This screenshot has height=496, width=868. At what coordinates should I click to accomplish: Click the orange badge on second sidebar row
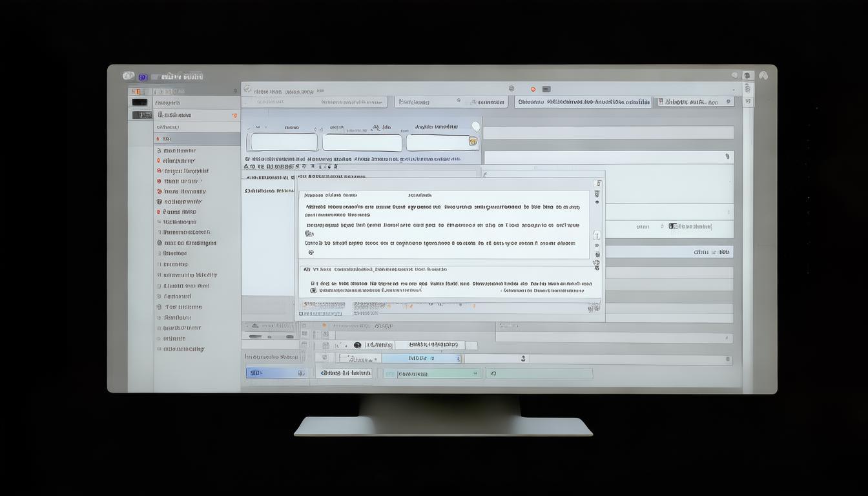[x=234, y=116]
